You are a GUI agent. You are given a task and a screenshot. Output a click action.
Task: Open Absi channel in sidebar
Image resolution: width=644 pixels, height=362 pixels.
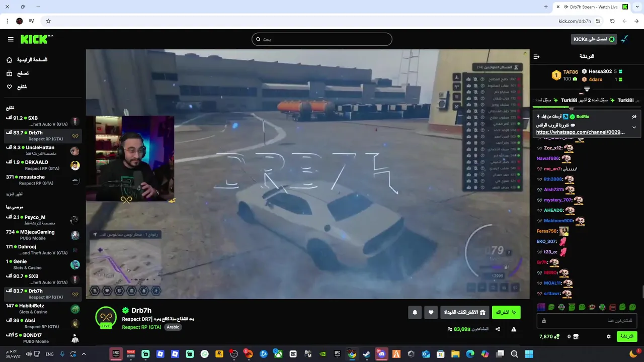[x=43, y=323]
